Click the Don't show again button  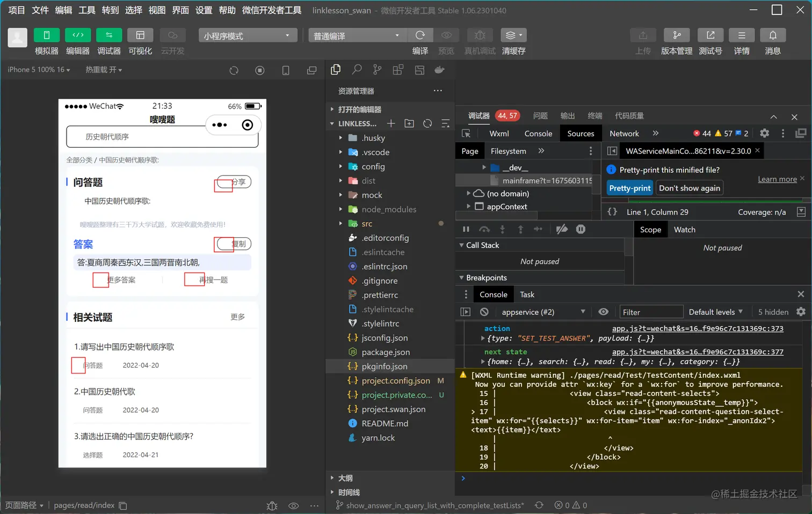point(690,188)
